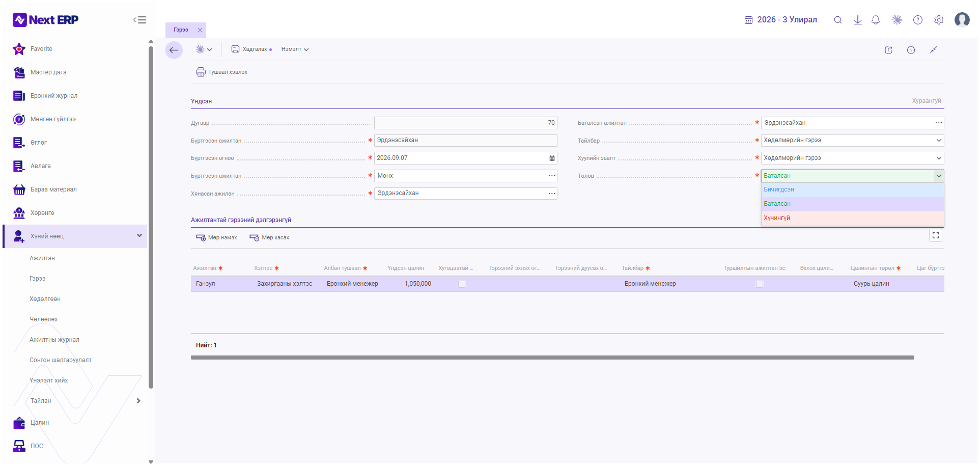Open the settings gear icon
Image resolution: width=980 pixels, height=466 pixels.
click(939, 20)
